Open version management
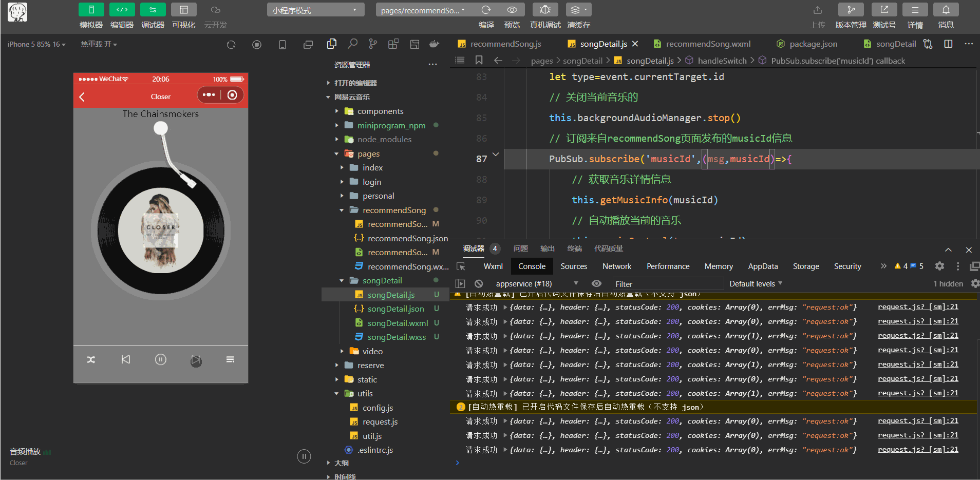Viewport: 980px width, 480px height. [851, 10]
